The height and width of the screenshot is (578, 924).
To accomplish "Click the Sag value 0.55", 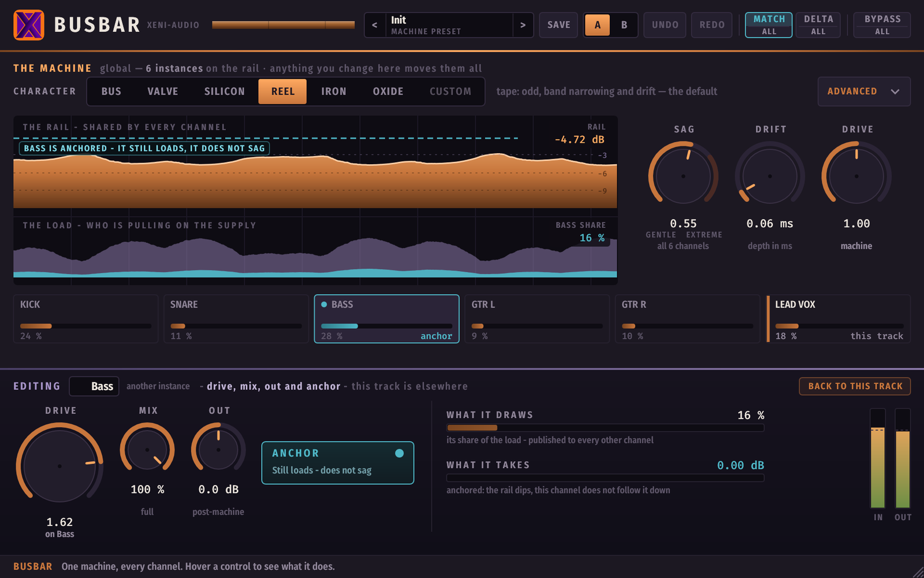I will point(683,224).
